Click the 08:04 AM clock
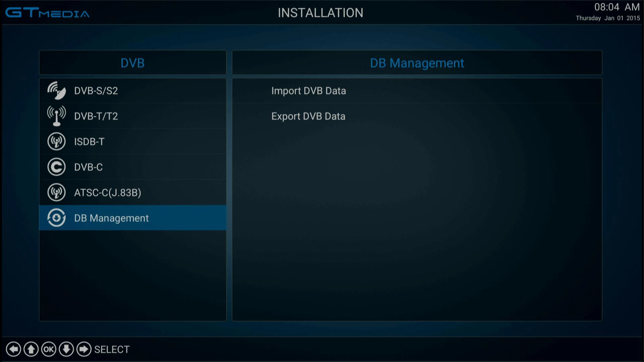 point(617,7)
